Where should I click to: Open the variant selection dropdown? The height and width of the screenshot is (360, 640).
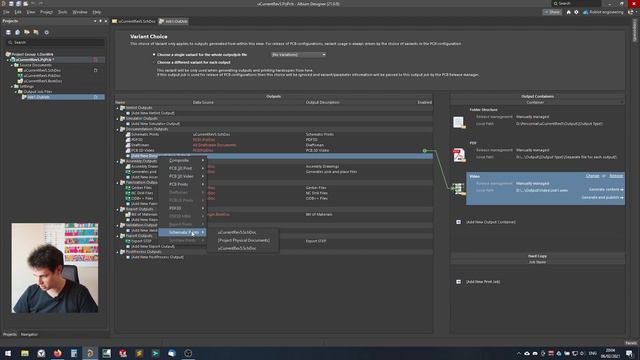[298, 55]
